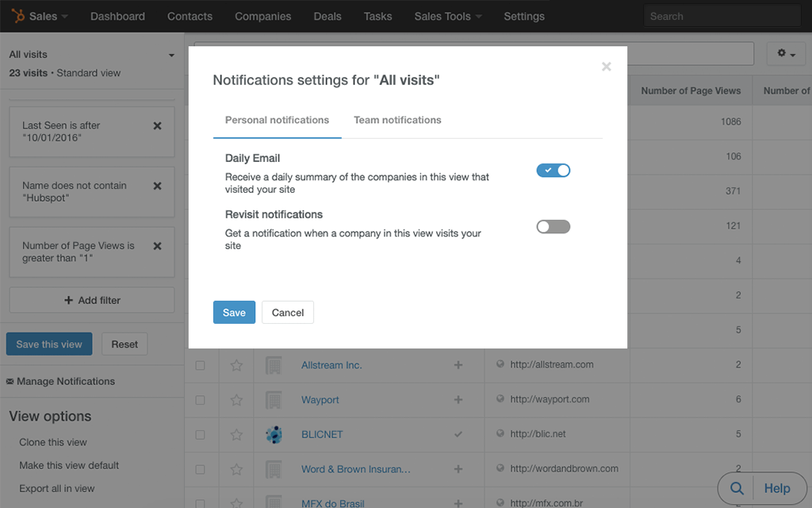Viewport: 812px width, 508px height.
Task: Disable the Daily Email toggle
Action: click(553, 171)
